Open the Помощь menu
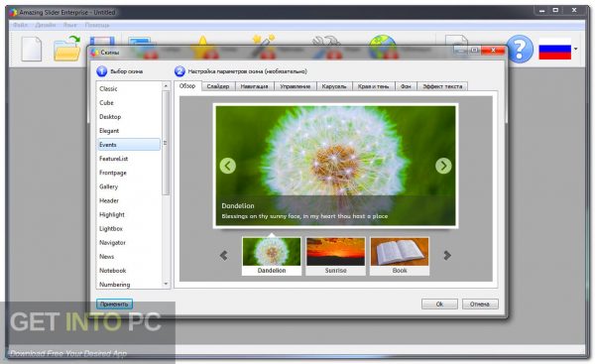 (97, 25)
